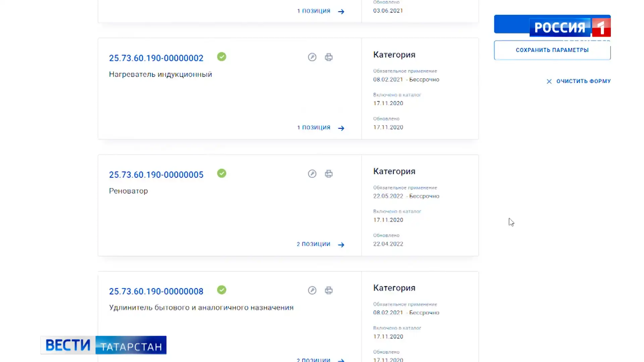Click the round icon beside Нагреватель индукционный printer

click(312, 57)
